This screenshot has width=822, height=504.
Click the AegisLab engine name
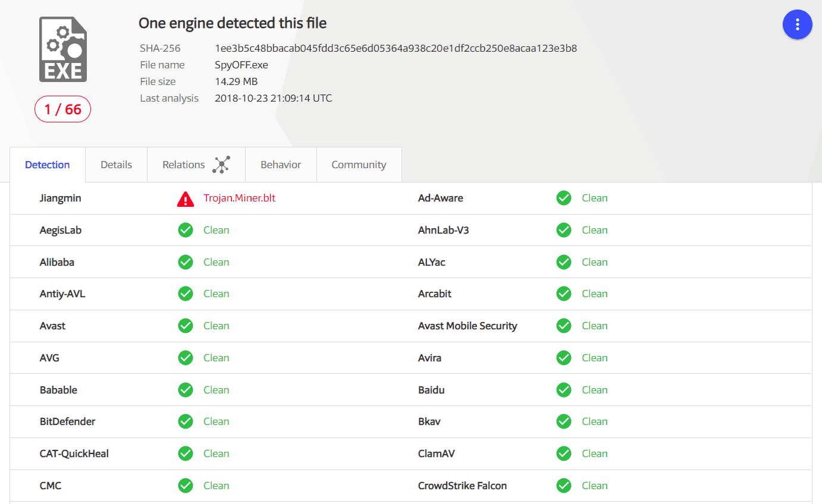tap(61, 230)
